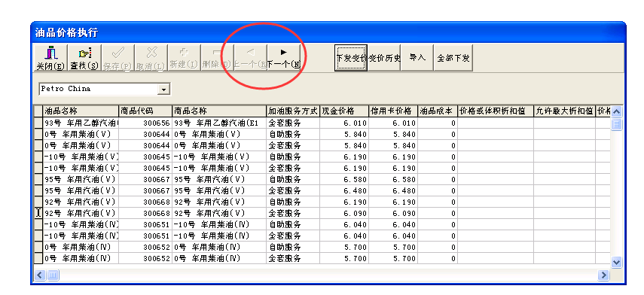
Task: Click horizontal scrollbar left arrow
Action: pos(40,275)
